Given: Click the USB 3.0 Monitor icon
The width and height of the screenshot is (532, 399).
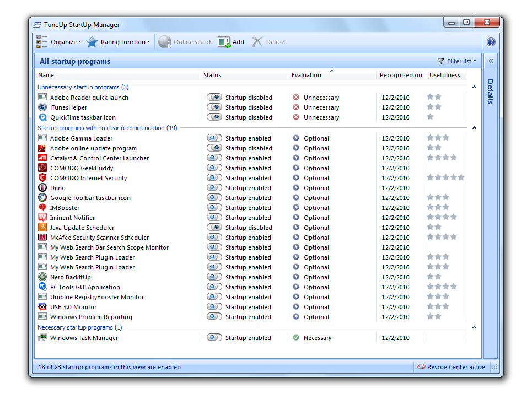Looking at the screenshot, I should (x=42, y=307).
